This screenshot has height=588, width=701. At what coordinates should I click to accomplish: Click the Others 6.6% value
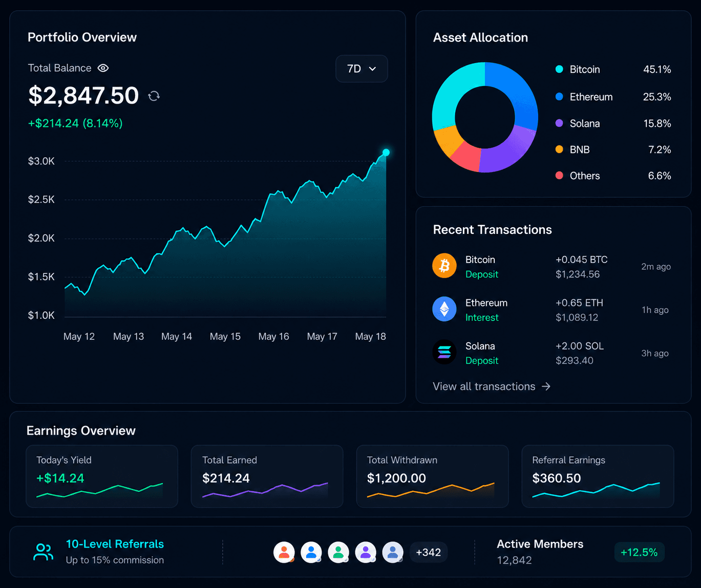660,176
